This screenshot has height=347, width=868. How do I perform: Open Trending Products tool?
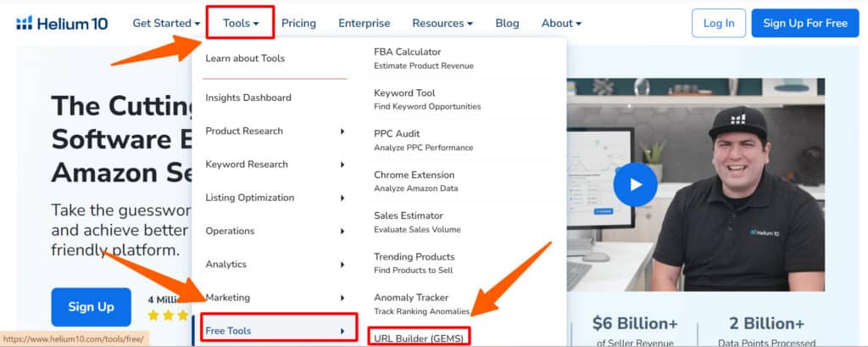(414, 263)
